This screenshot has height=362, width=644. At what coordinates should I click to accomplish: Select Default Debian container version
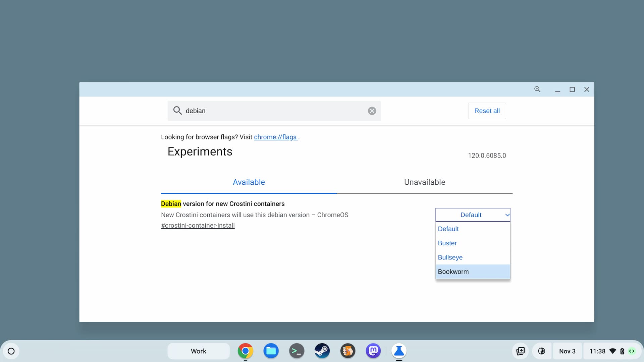click(x=448, y=229)
